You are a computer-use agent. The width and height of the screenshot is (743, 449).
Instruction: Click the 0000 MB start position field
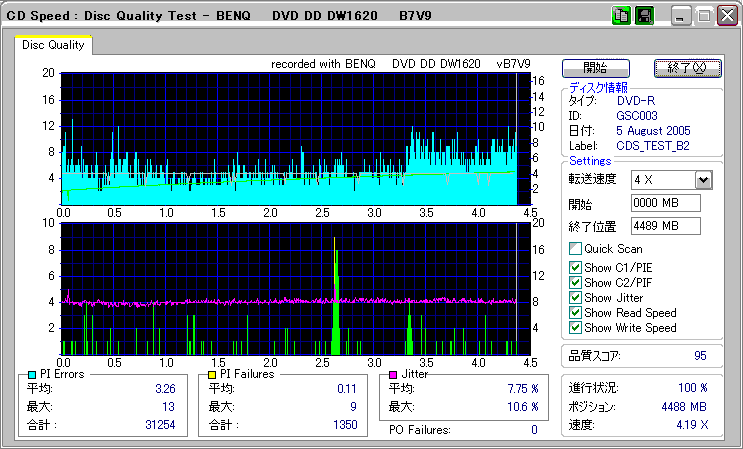pos(666,203)
